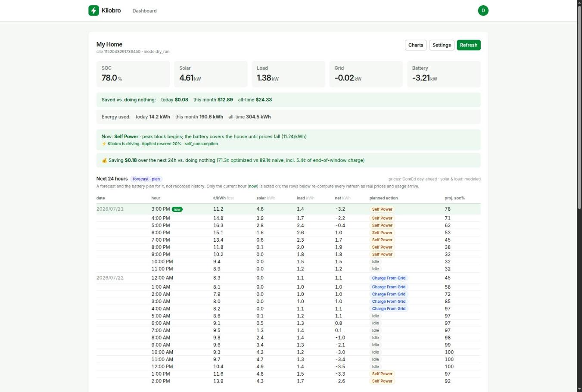Refresh the dashboard data

[x=468, y=45]
